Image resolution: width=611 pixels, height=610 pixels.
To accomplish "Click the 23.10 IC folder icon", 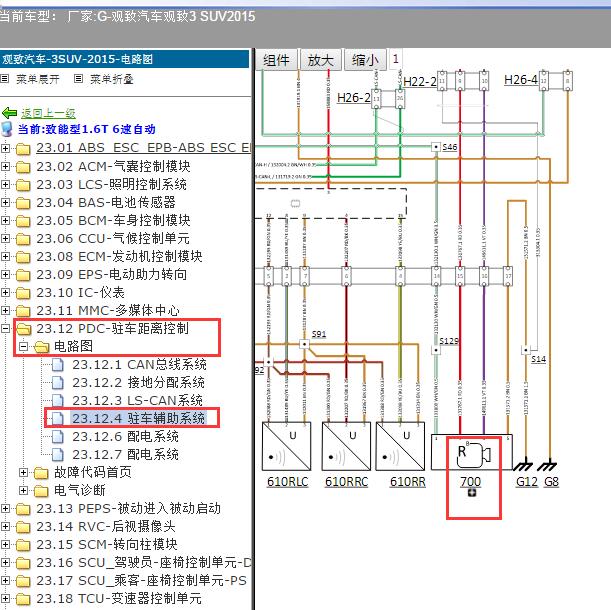I will [x=23, y=293].
